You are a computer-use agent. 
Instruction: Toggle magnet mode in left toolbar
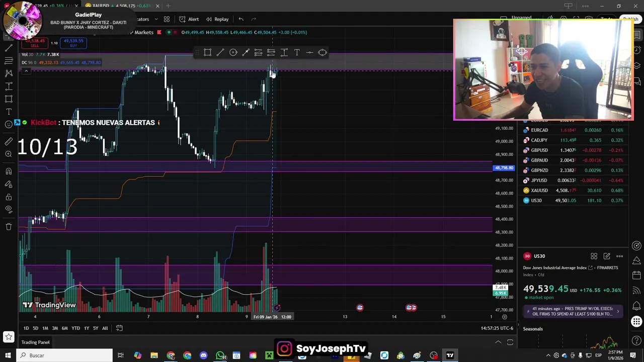point(9,171)
